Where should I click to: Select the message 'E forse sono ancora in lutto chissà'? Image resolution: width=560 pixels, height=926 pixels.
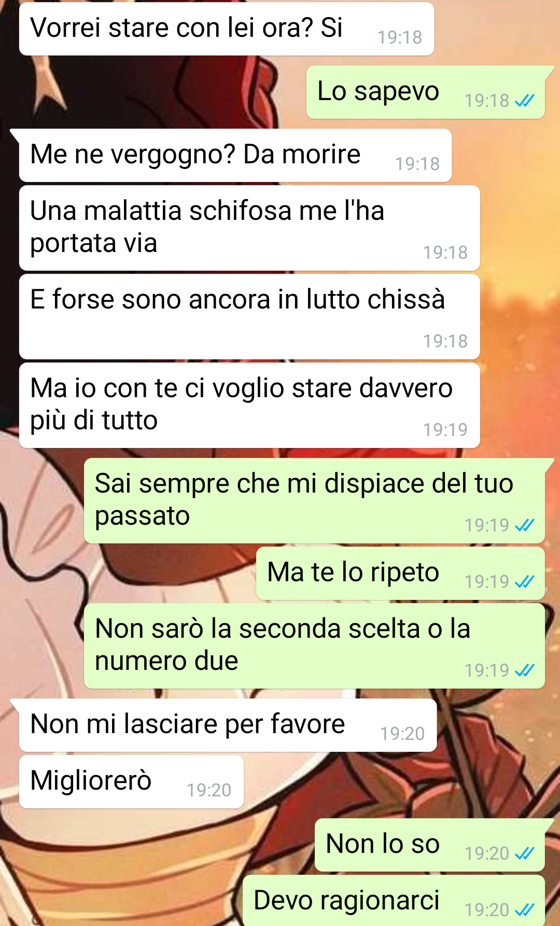point(249,317)
